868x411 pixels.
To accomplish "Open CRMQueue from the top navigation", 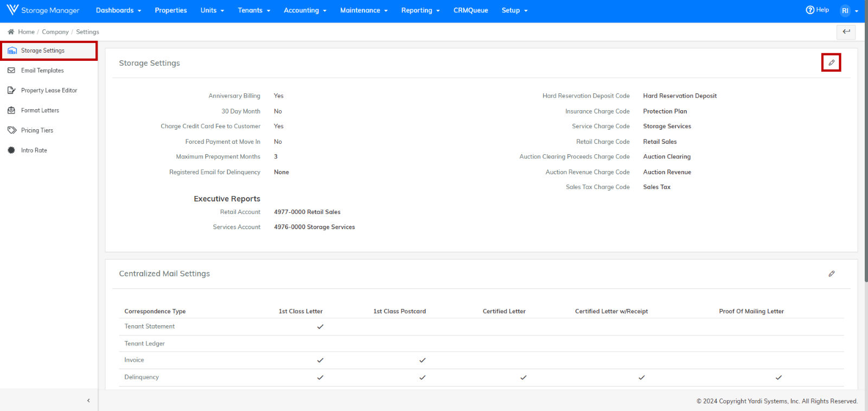I will pos(471,10).
